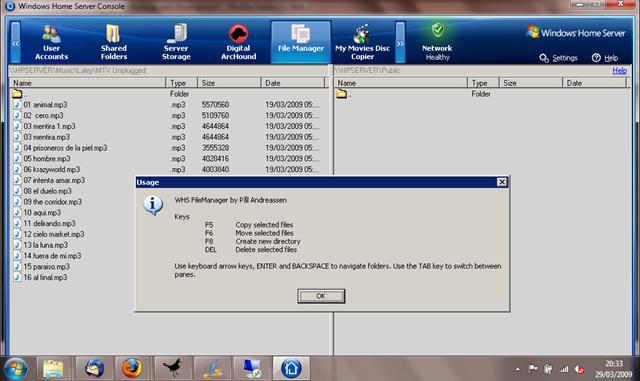Click OK in the Usage dialog

[321, 296]
